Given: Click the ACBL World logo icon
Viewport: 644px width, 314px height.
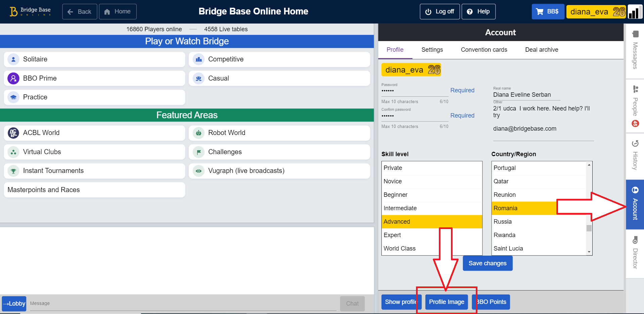Looking at the screenshot, I should pyautogui.click(x=13, y=133).
